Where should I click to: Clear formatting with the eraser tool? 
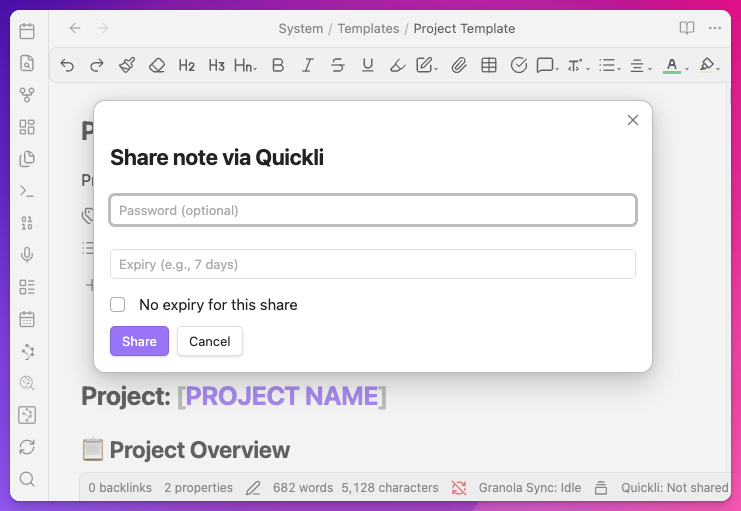156,65
